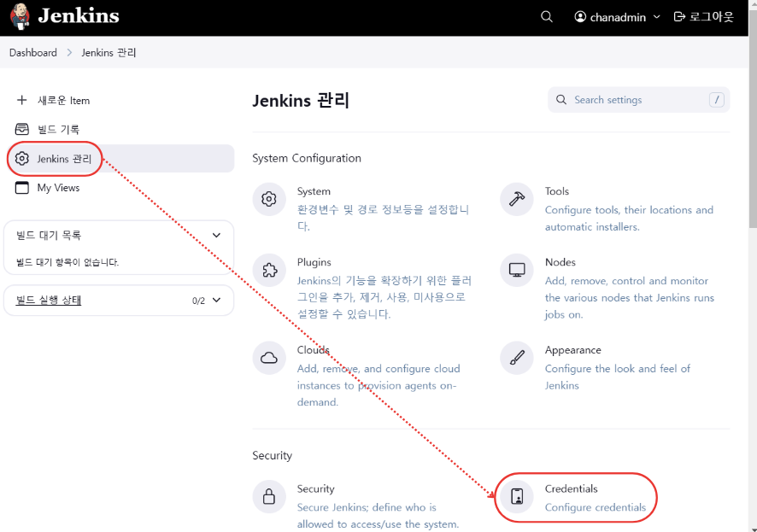Open the Nodes link

coord(560,262)
